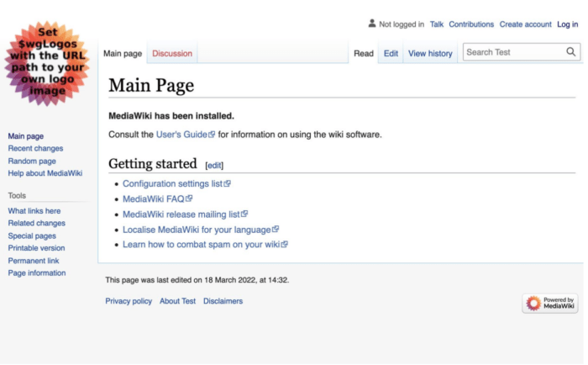The image size is (588, 365).
Task: Open the Permanent link
Action: tap(34, 261)
